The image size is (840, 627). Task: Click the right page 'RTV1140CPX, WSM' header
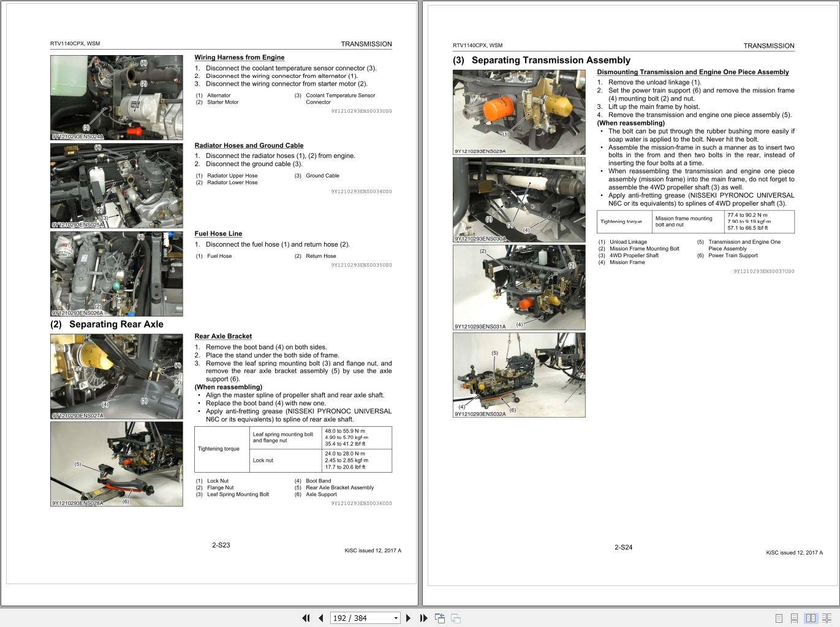point(478,45)
